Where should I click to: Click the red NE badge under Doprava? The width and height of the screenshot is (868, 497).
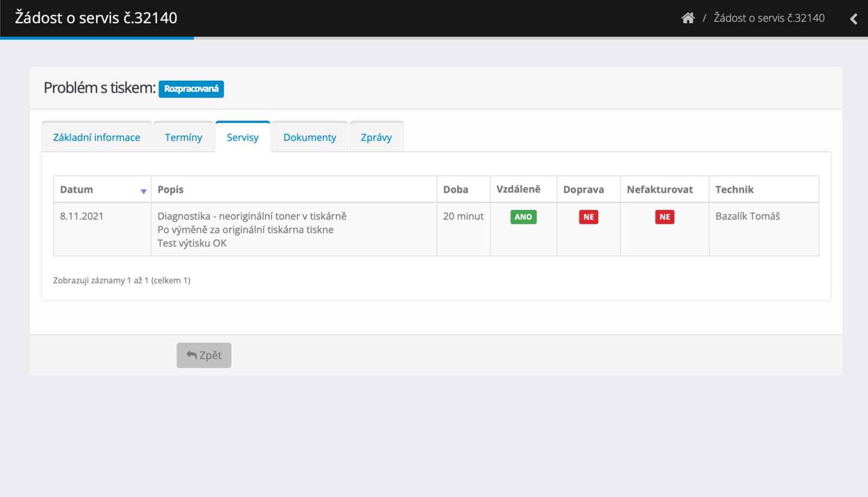(589, 217)
